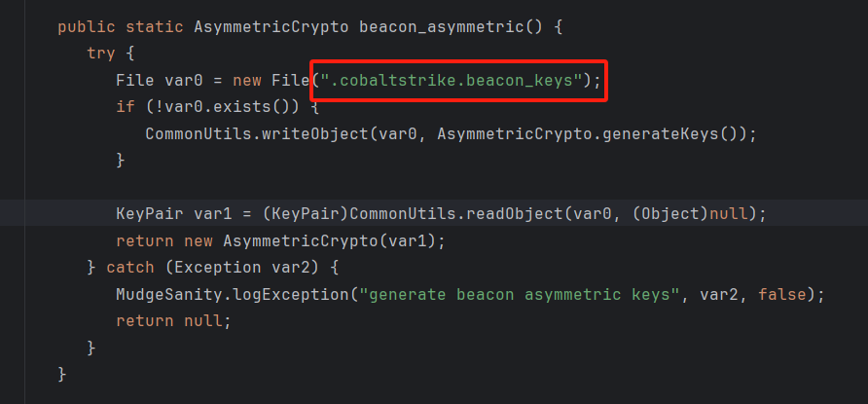Click the false argument in logException
The image size is (868, 404).
pos(781,294)
